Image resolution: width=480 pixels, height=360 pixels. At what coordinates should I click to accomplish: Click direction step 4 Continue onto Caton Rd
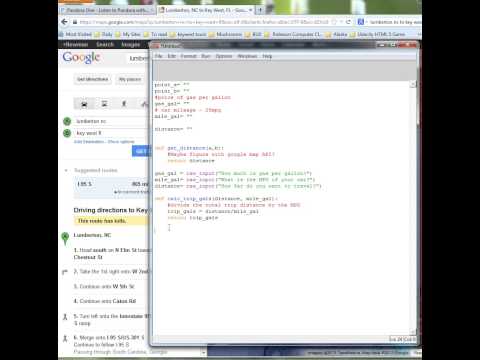(x=105, y=301)
